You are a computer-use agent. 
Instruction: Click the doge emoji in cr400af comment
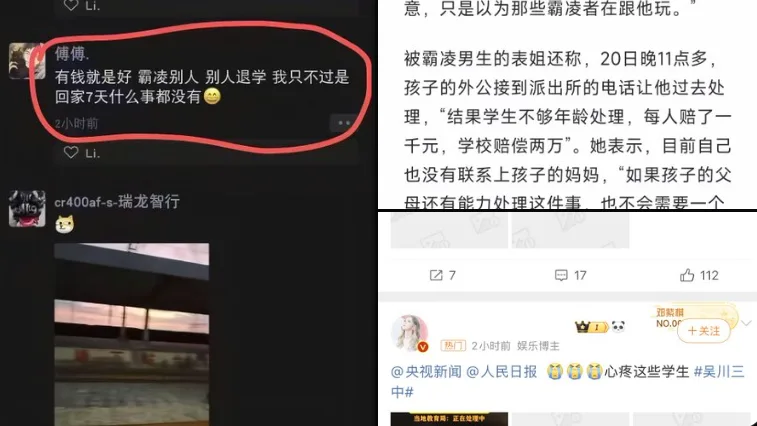(64, 225)
